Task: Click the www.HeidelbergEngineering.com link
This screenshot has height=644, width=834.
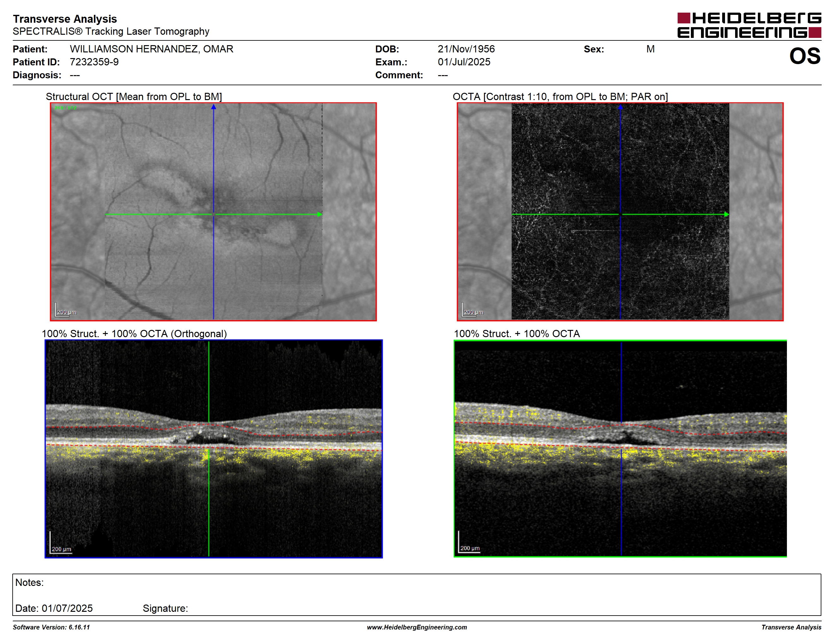Action: point(417,627)
